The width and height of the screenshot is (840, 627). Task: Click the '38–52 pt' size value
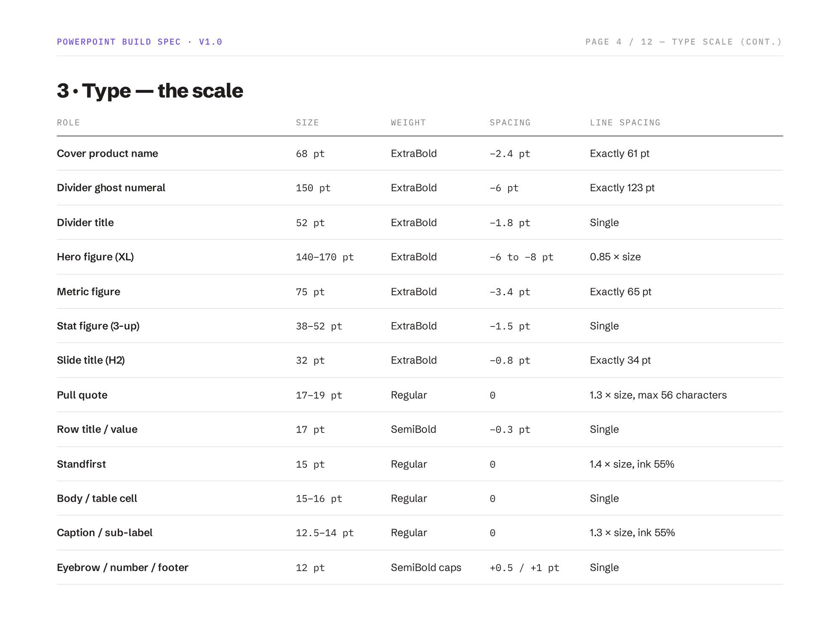319,326
